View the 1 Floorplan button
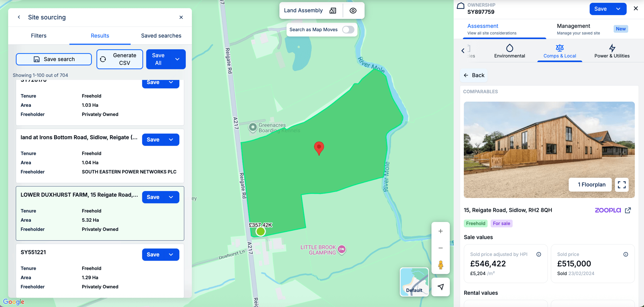The height and width of the screenshot is (307, 644). (x=590, y=184)
